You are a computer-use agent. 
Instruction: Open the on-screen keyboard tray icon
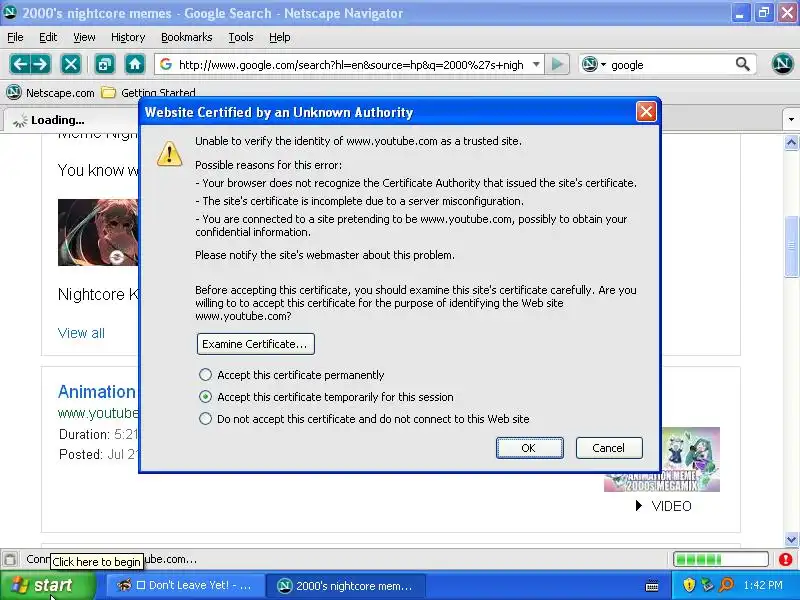pyautogui.click(x=652, y=586)
